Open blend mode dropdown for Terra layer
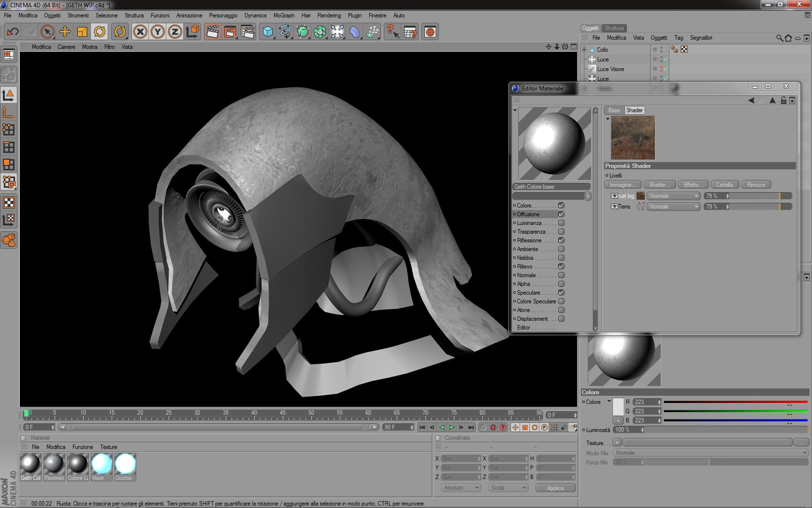This screenshot has height=508, width=812. tap(673, 207)
